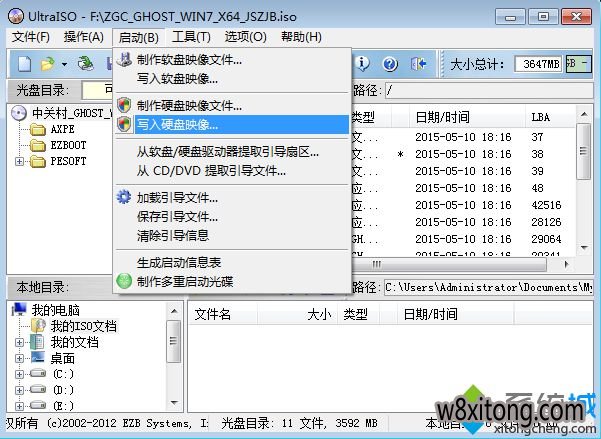601x439 pixels.
Task: Click the green disc icon beside 制作多重启动光碟
Action: point(124,281)
